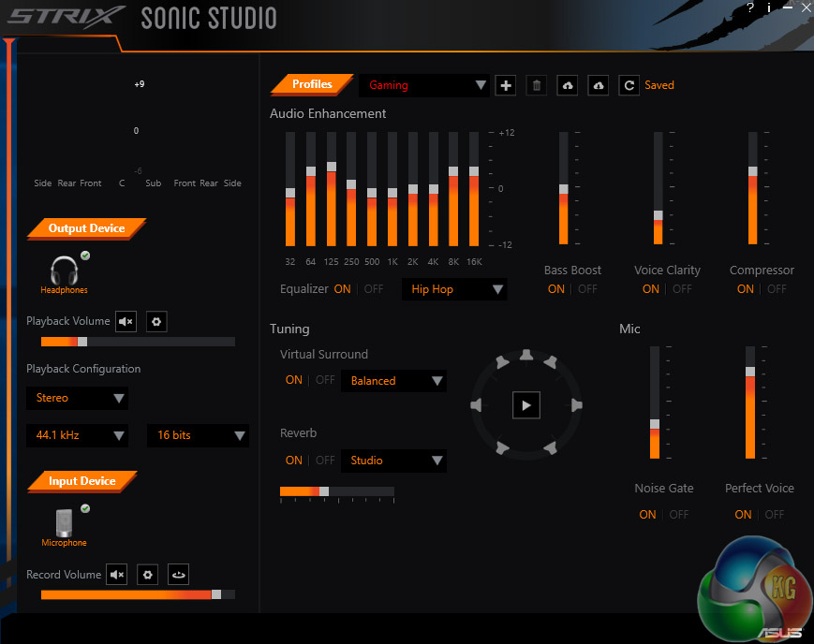Viewport: 814px width, 644px height.
Task: Click the 1K equalizer band
Action: click(x=392, y=189)
